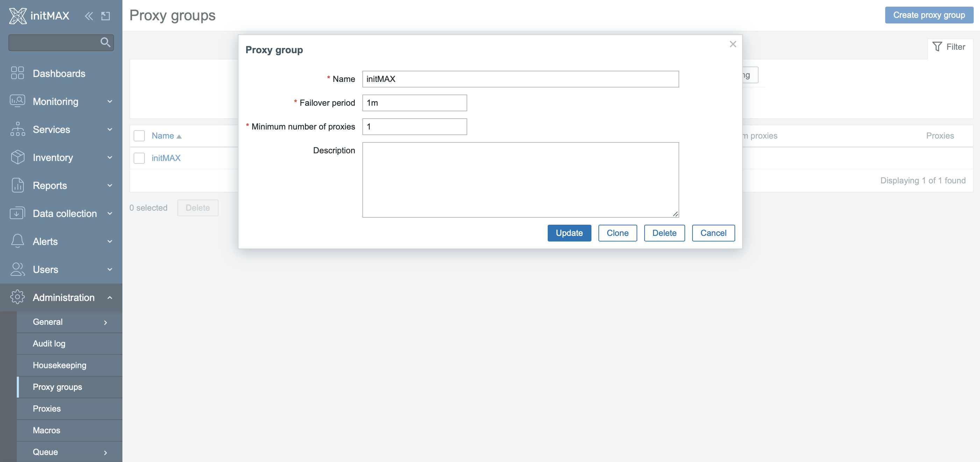This screenshot has width=980, height=462.
Task: Click the initMAX logo icon
Action: click(x=17, y=16)
